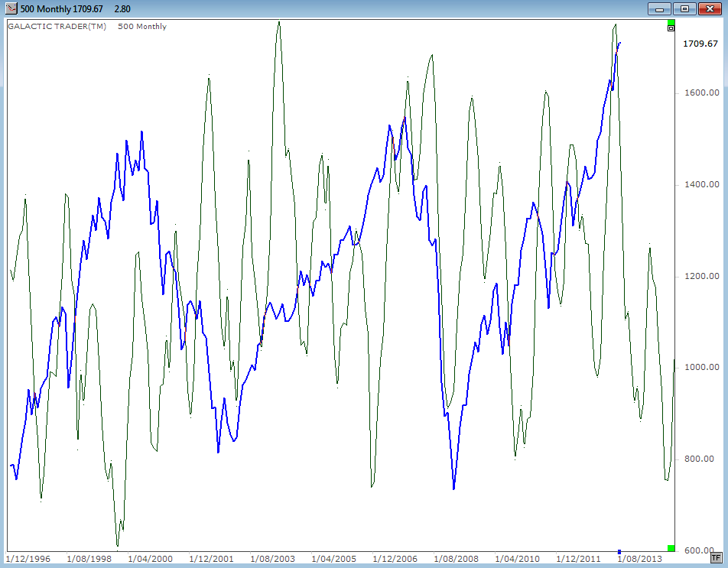Click the small boxed square icon under top green square

click(671, 28)
